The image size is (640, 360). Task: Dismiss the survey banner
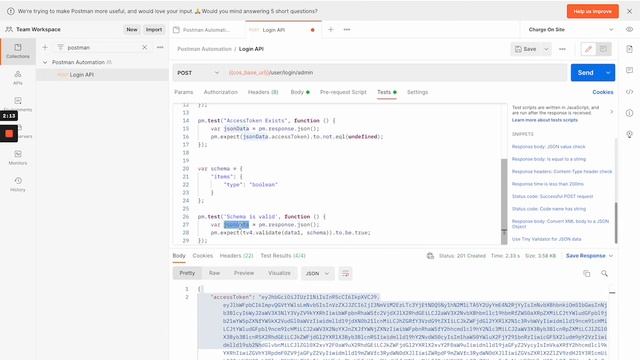point(629,11)
